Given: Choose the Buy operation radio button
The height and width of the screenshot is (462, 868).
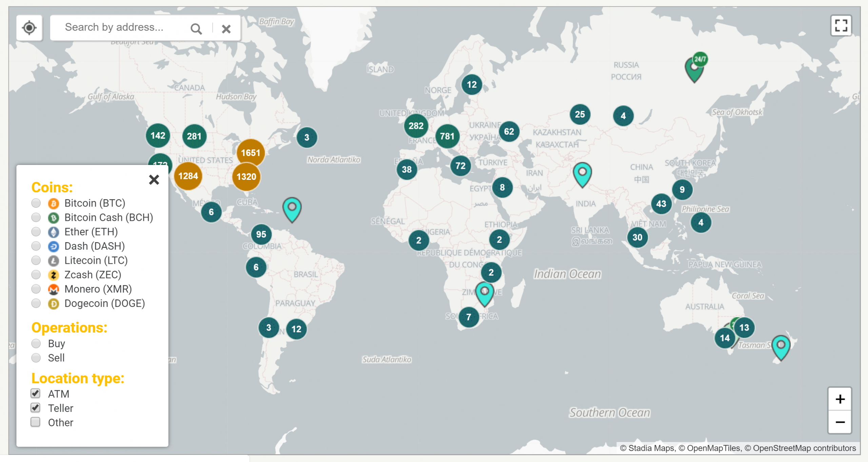Looking at the screenshot, I should click(36, 343).
